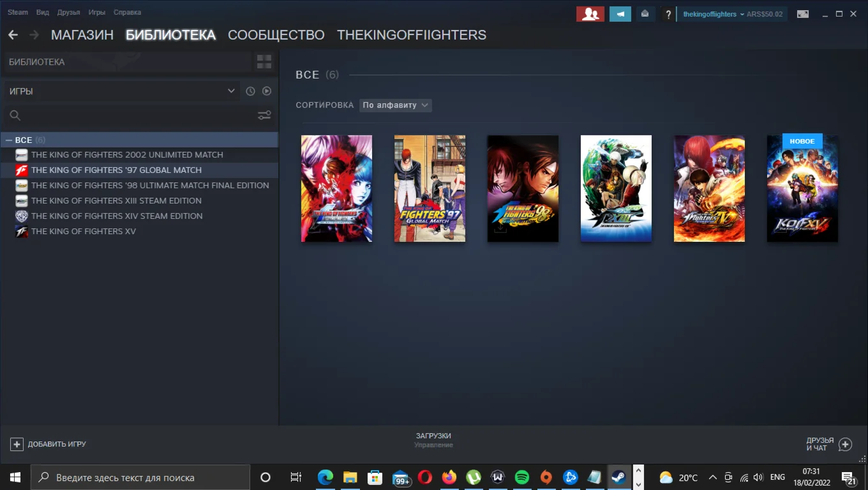Open Friends and Chat plus icon
868x490 pixels.
point(845,444)
